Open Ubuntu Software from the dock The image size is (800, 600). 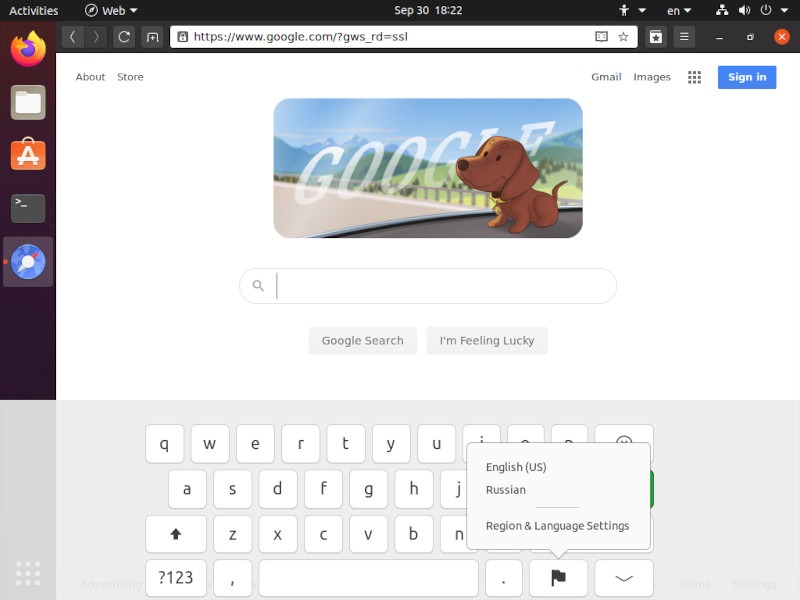(x=27, y=155)
